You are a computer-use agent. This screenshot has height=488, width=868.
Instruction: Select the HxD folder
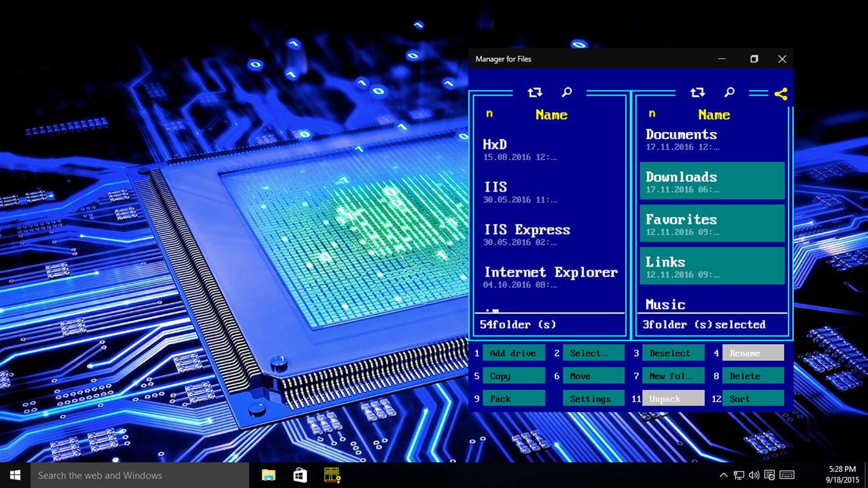549,149
